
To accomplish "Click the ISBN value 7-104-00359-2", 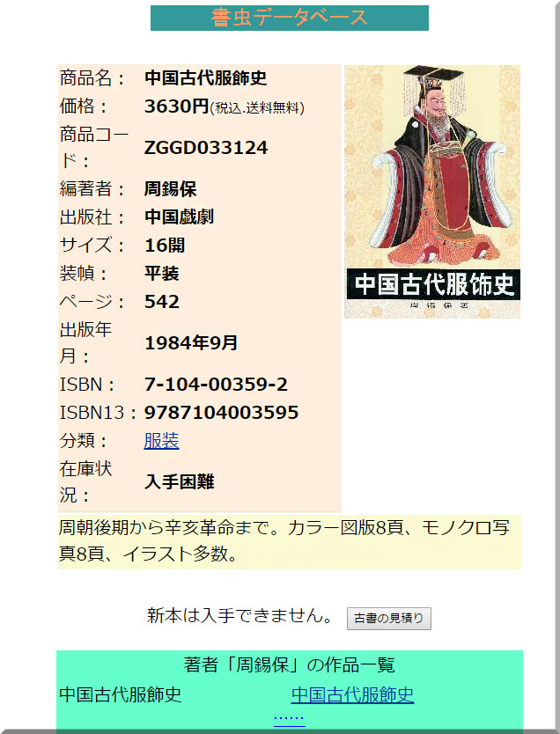I will [x=216, y=385].
